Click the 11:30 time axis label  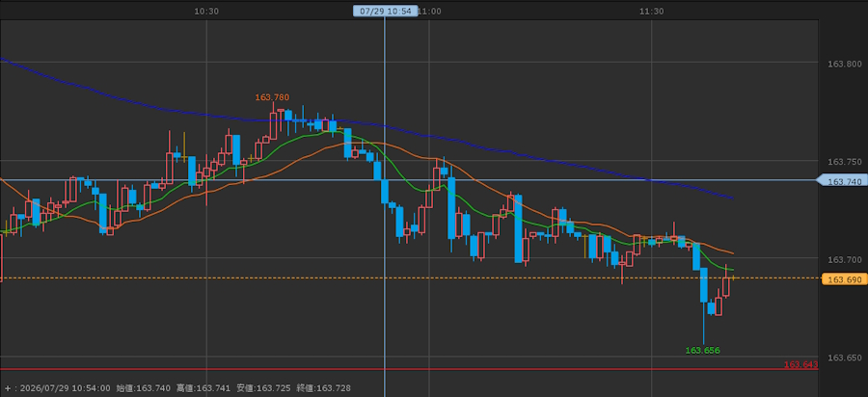(x=651, y=11)
